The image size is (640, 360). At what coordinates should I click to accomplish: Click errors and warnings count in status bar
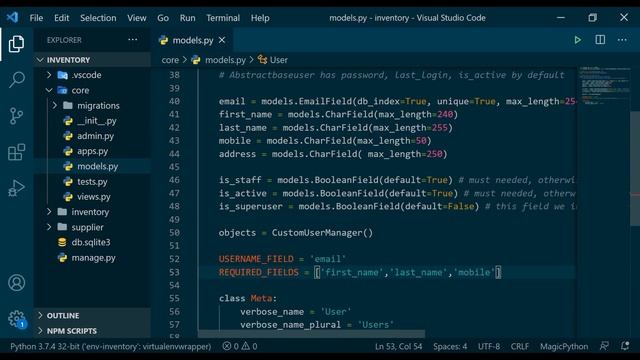point(240,346)
